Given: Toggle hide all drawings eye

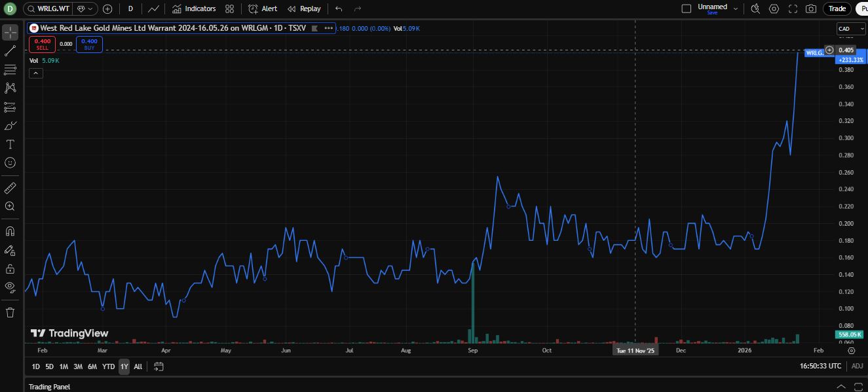Looking at the screenshot, I should coord(10,287).
